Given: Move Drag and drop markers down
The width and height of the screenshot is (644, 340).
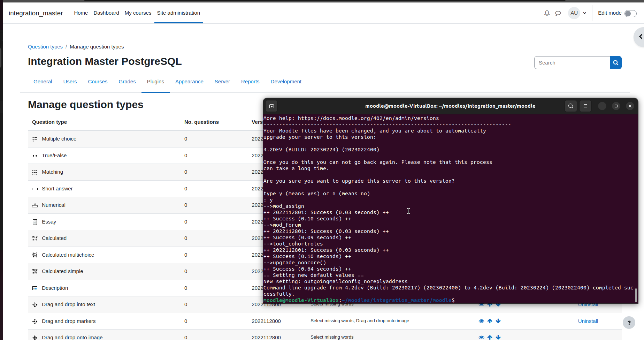Looking at the screenshot, I should (498, 321).
